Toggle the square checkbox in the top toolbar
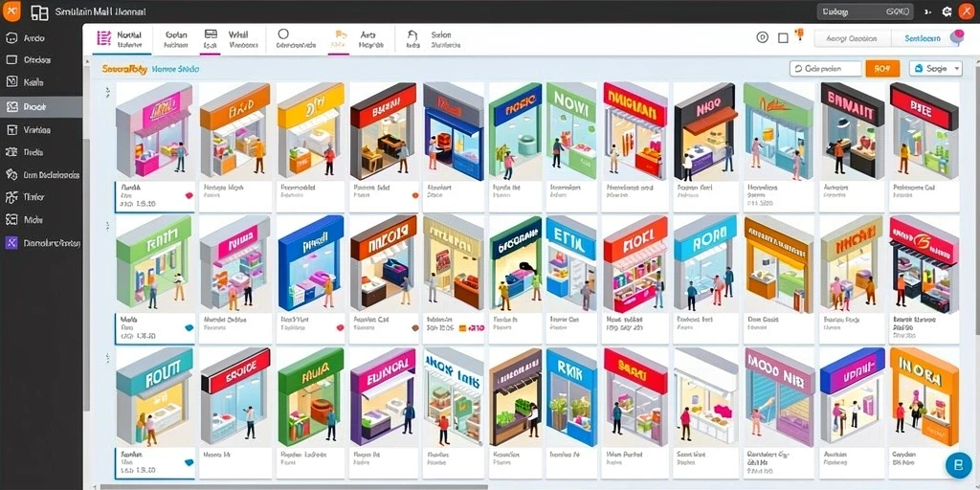The width and height of the screenshot is (980, 490). pyautogui.click(x=783, y=38)
